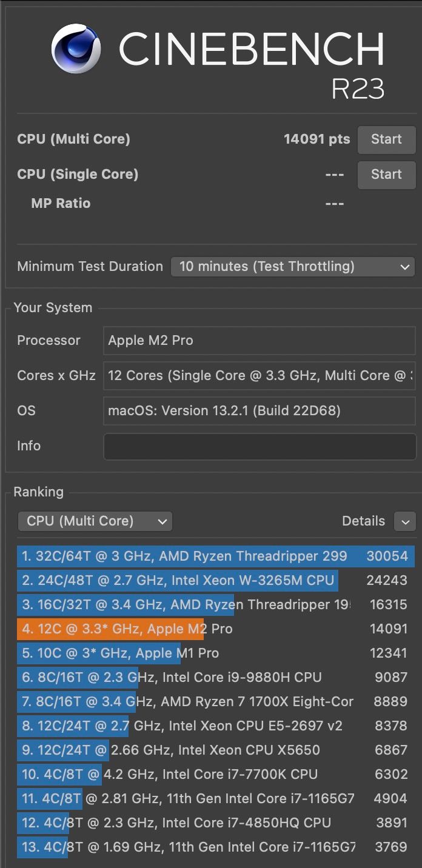422x868 pixels.
Task: Click the Details label in Ranking
Action: pos(363,521)
